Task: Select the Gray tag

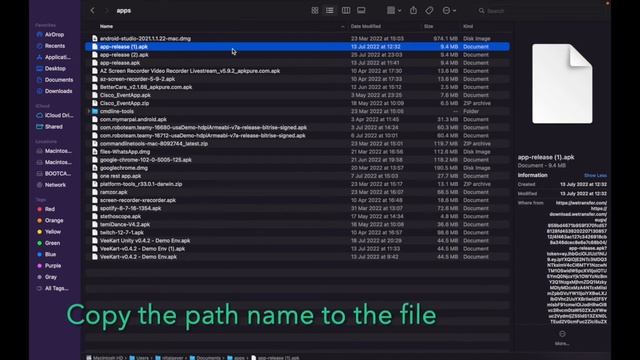Action: (x=51, y=277)
